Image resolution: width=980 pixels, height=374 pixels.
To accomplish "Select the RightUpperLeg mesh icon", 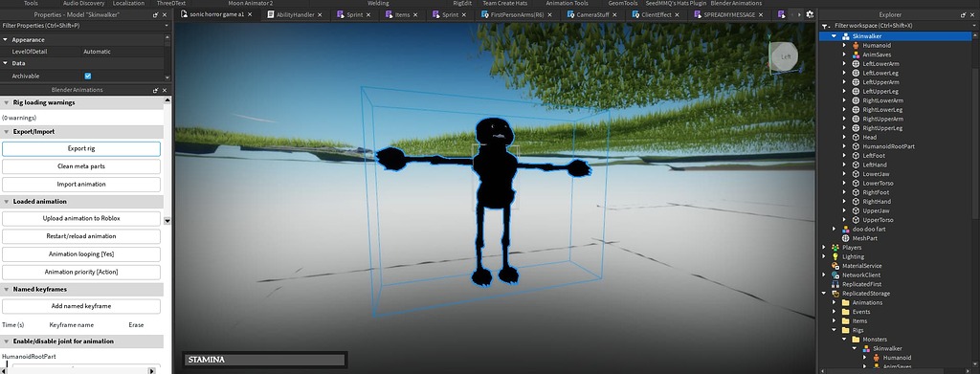I will pyautogui.click(x=856, y=128).
